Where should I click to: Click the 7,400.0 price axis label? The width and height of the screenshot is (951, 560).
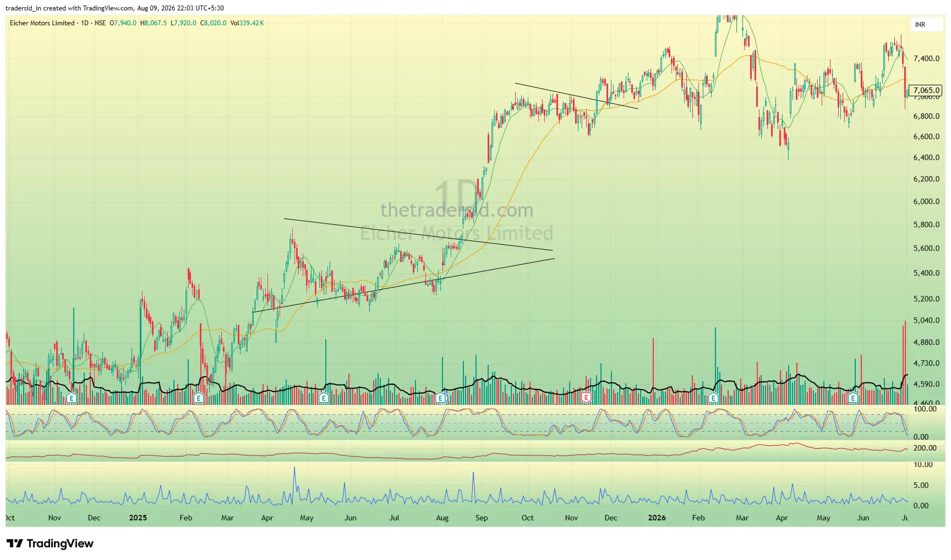pyautogui.click(x=926, y=59)
